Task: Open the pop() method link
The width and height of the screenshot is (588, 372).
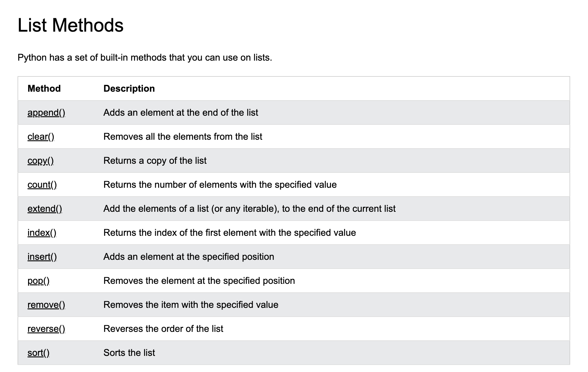Action: 38,281
